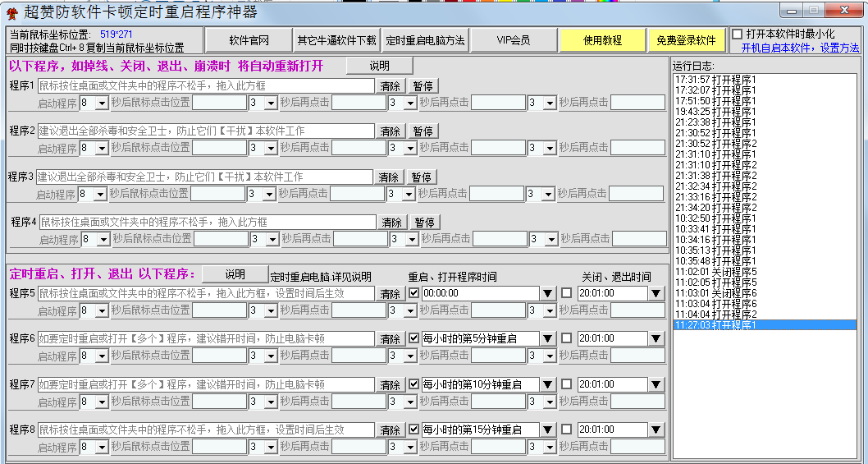The width and height of the screenshot is (868, 464).
Task: Open the yellow 使用教程 button
Action: [602, 40]
